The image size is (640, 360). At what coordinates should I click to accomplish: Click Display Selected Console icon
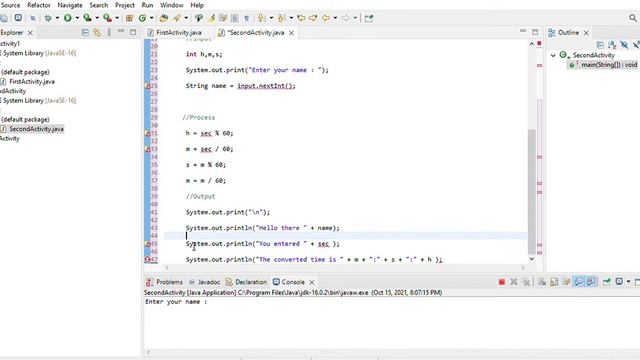619,282
